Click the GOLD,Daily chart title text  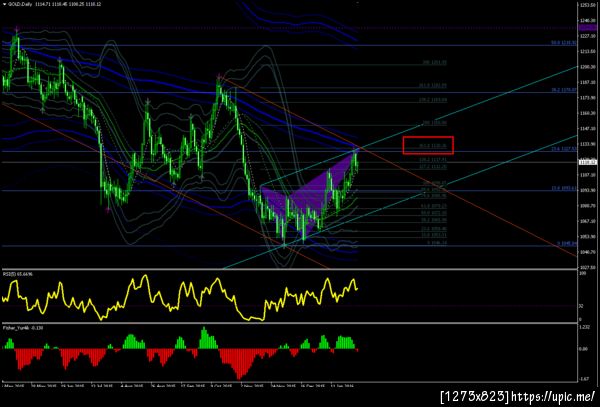[20, 4]
